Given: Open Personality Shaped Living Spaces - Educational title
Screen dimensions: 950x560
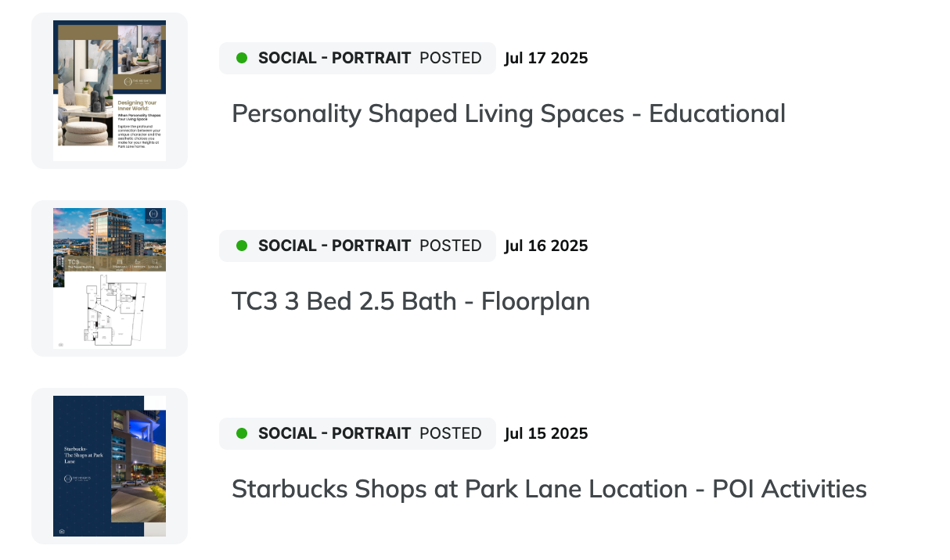Looking at the screenshot, I should pyautogui.click(x=509, y=114).
